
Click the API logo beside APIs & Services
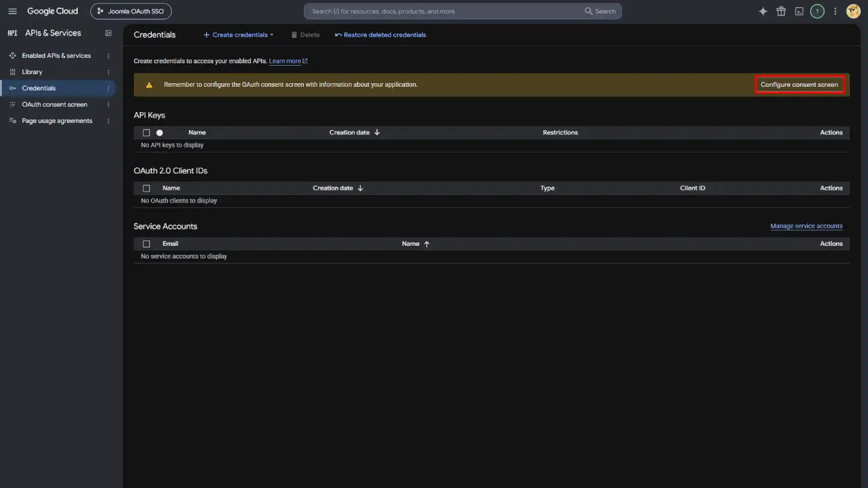click(13, 33)
